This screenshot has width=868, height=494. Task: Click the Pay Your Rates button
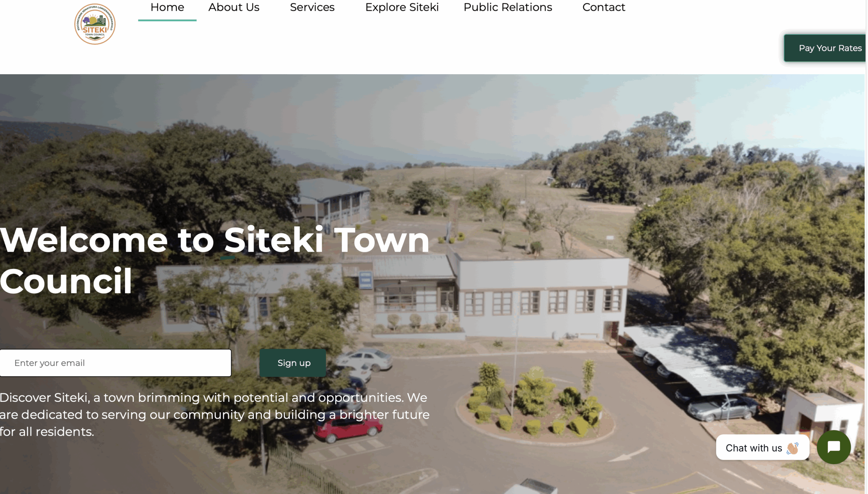[825, 48]
